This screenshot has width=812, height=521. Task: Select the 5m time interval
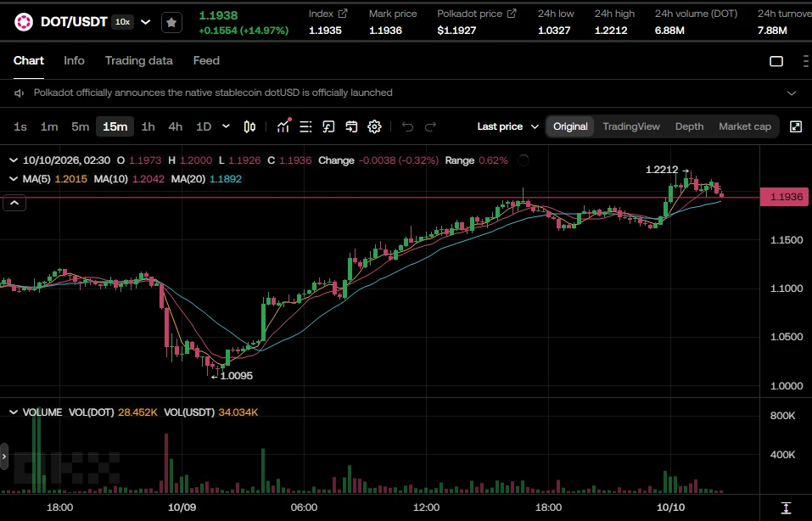(x=81, y=126)
